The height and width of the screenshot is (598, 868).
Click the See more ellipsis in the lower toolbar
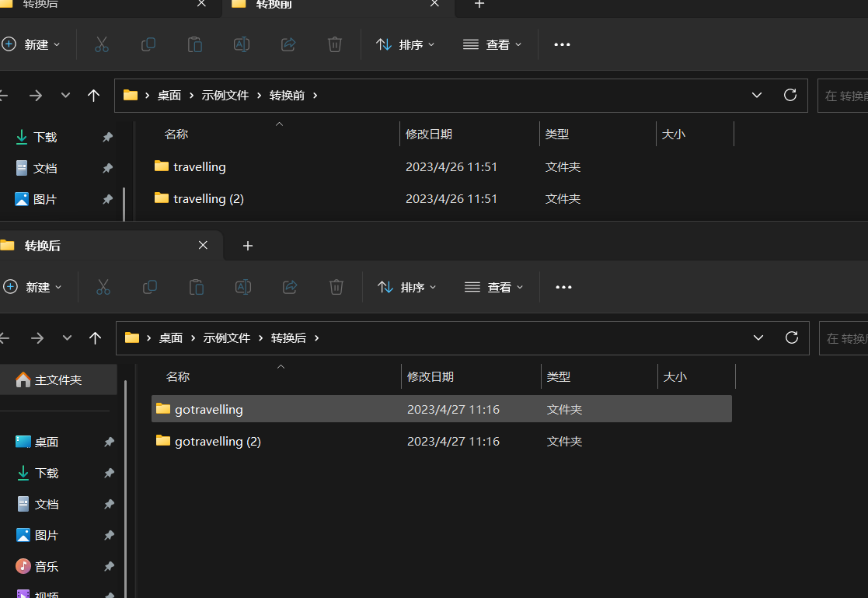click(x=563, y=287)
